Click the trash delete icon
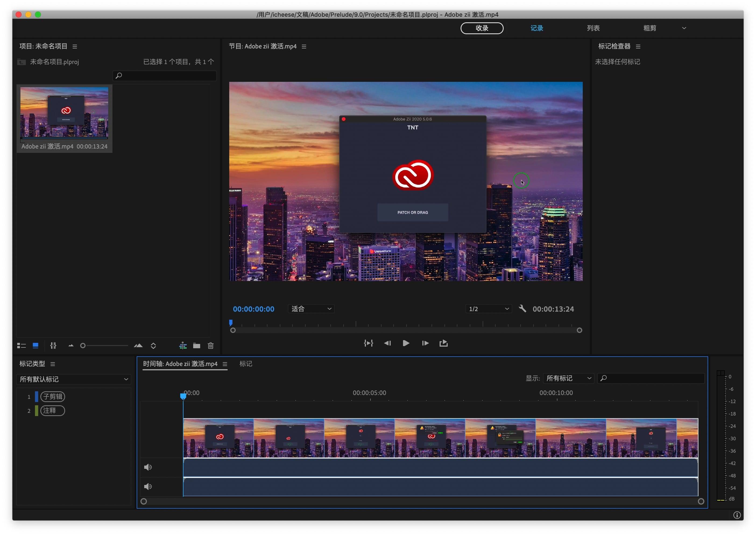 click(211, 346)
